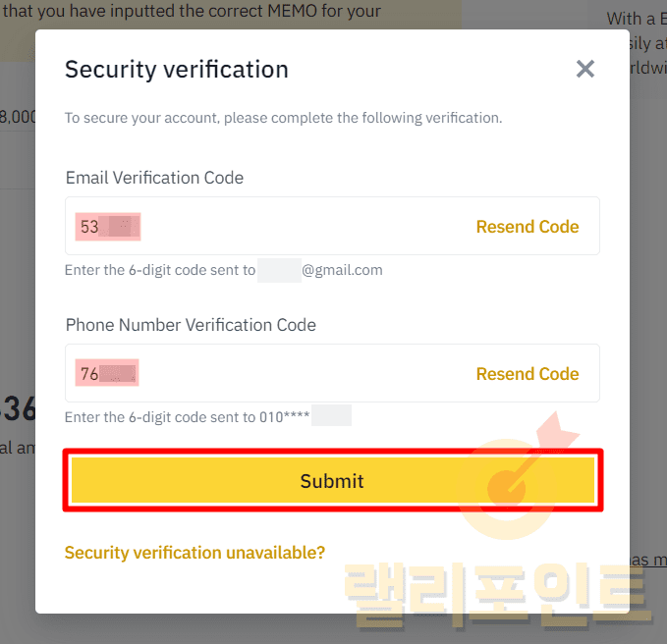
Task: Click the Email Verification Code input field
Action: (x=295, y=227)
